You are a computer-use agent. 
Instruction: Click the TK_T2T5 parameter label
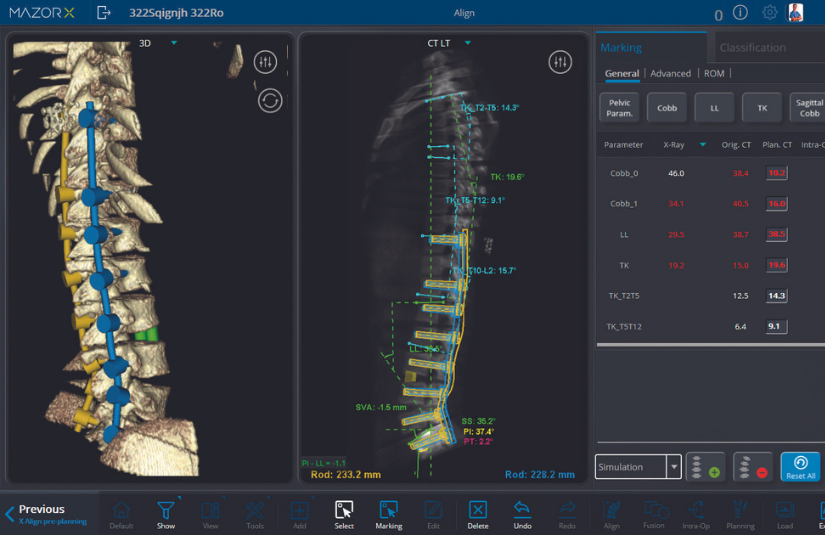click(x=624, y=296)
